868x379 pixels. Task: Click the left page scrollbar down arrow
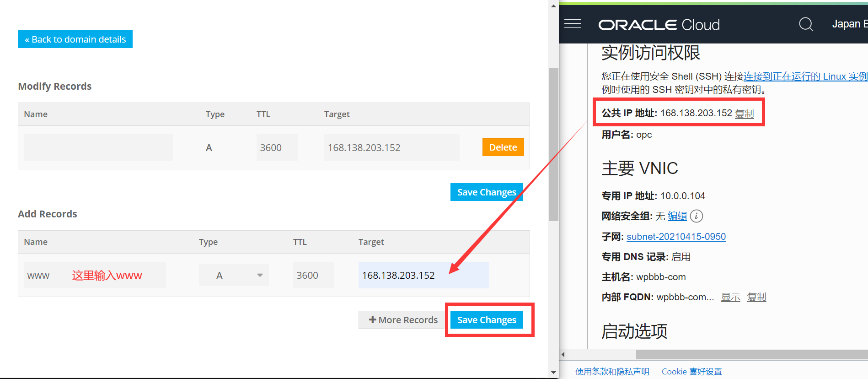(553, 373)
